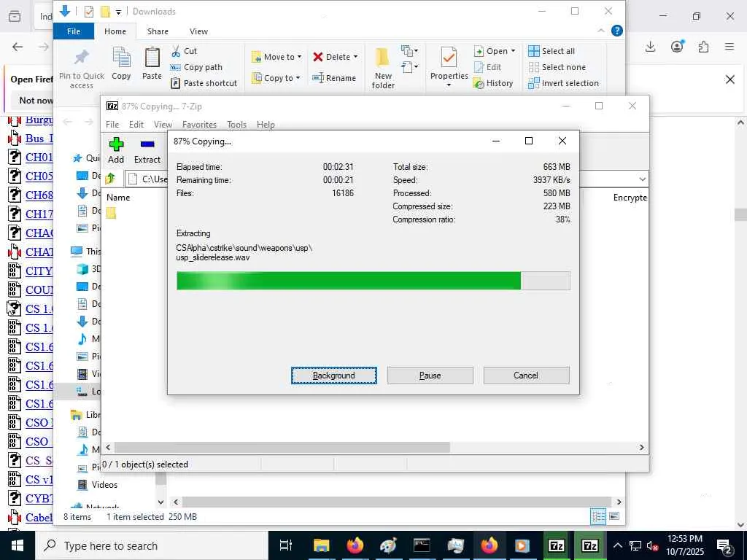Click Rename in Explorer ribbon
This screenshot has height=560, width=747.
click(x=334, y=77)
